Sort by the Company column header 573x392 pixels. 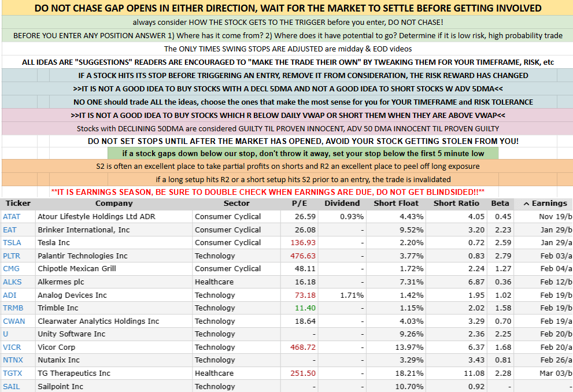[114, 204]
